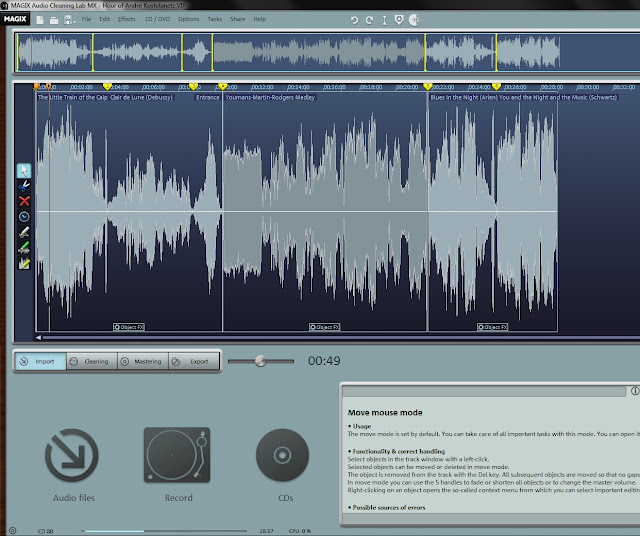Click the slider knob beside the 00:49 display
This screenshot has height=536, width=640.
click(260, 361)
